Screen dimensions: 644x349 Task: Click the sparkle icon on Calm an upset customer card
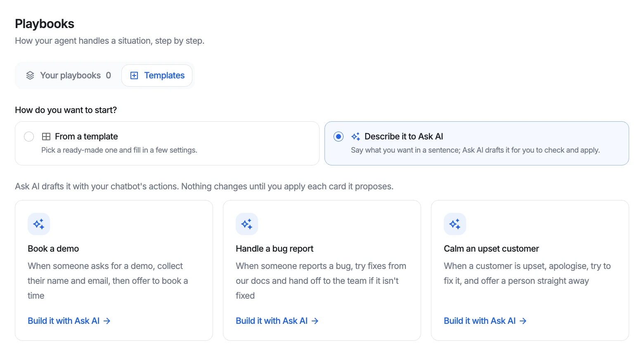(455, 224)
